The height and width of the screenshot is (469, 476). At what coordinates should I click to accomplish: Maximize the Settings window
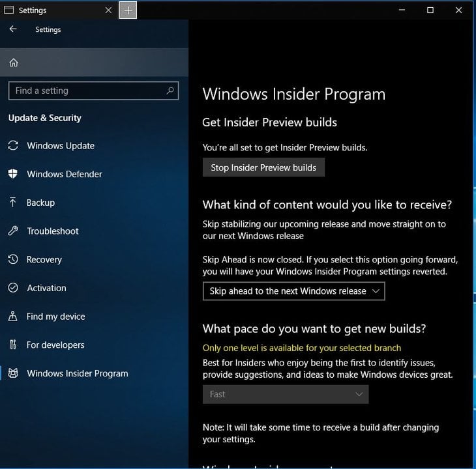430,10
